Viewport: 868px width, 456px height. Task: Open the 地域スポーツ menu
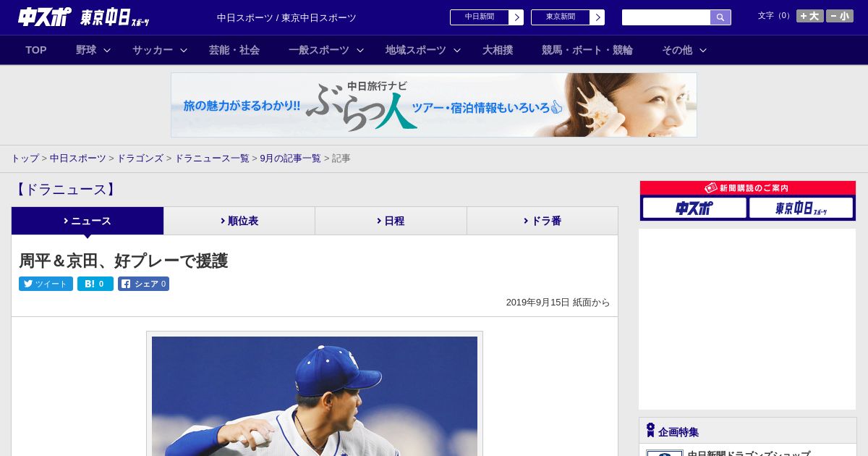pyautogui.click(x=416, y=50)
